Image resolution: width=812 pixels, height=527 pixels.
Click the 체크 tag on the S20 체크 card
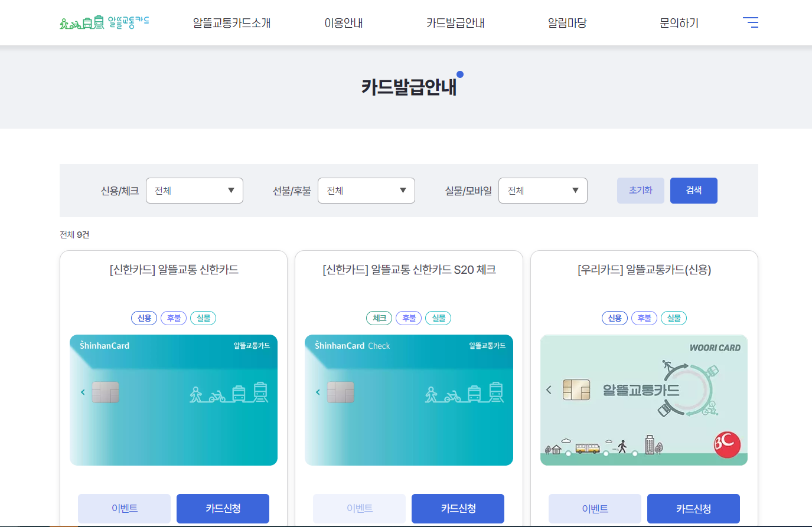[x=379, y=318]
